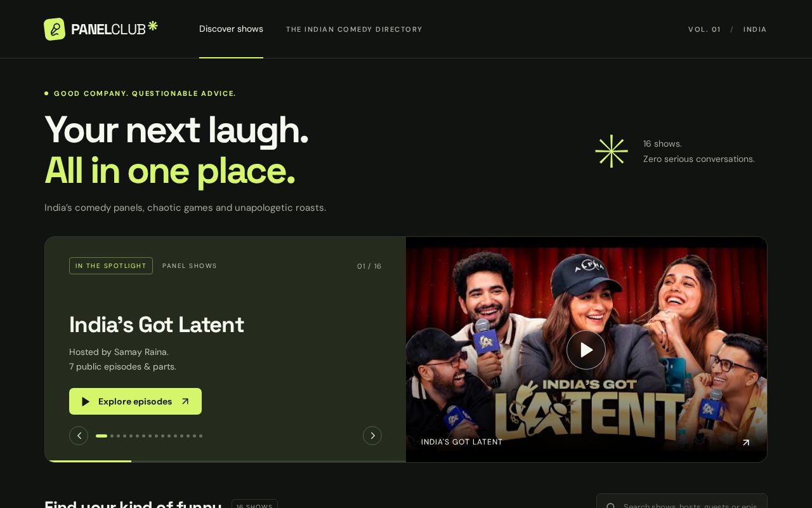Open the Discover shows tab
The height and width of the screenshot is (508, 812).
coord(231,29)
